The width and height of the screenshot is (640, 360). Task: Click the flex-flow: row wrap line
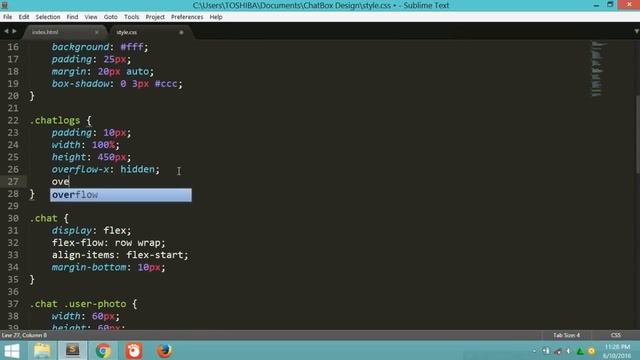[x=109, y=243]
